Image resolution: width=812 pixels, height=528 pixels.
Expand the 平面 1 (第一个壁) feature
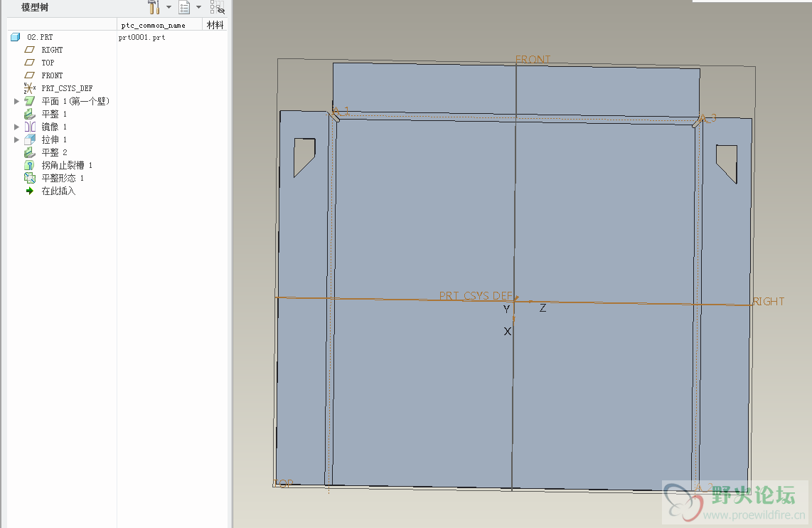16,101
